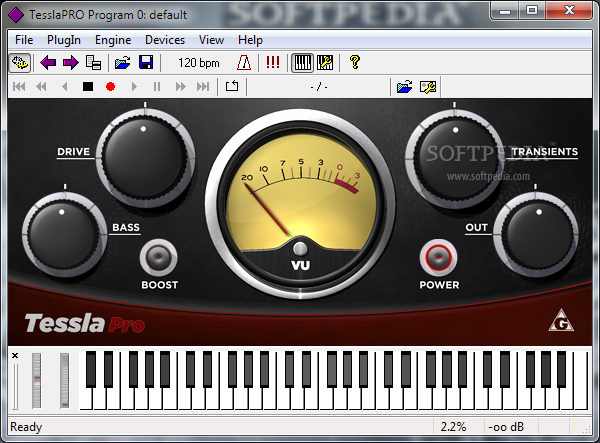This screenshot has width=600, height=443.
Task: Pause playback with the pause button
Action: click(157, 87)
